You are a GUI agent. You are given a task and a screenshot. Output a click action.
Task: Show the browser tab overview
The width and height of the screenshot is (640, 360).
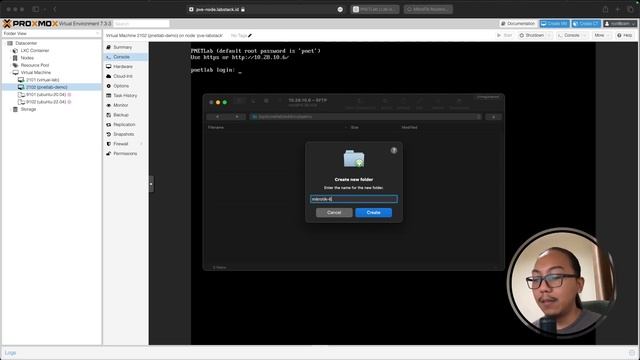[x=631, y=9]
